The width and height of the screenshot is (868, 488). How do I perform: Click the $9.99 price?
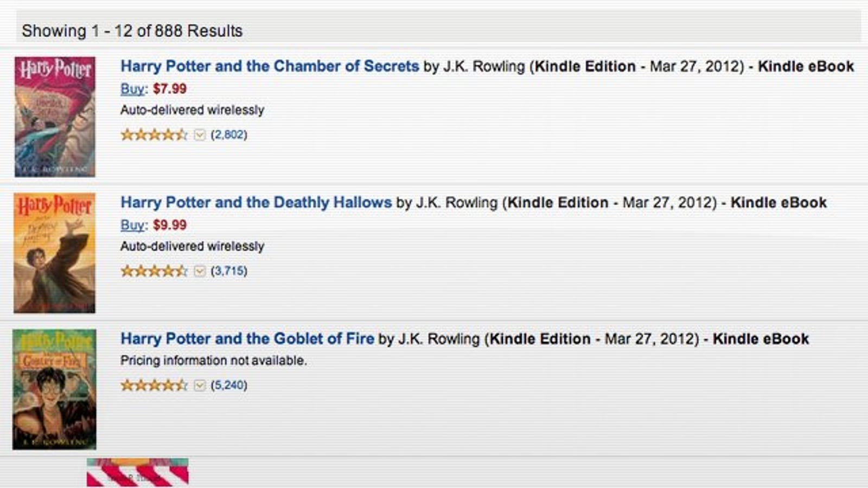coord(170,224)
